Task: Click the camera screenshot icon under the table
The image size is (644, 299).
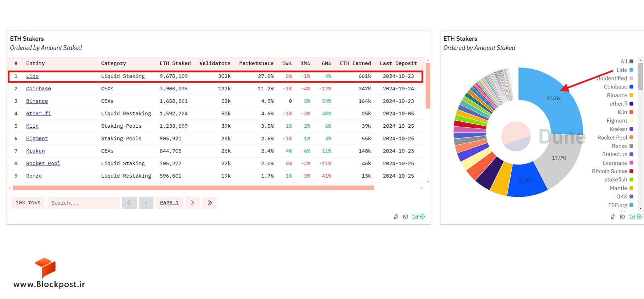Action: tap(405, 217)
